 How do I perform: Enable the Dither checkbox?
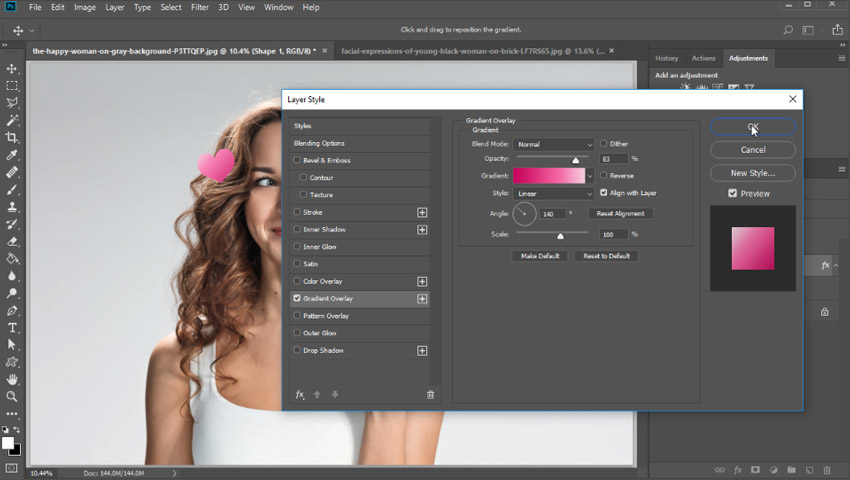[604, 144]
